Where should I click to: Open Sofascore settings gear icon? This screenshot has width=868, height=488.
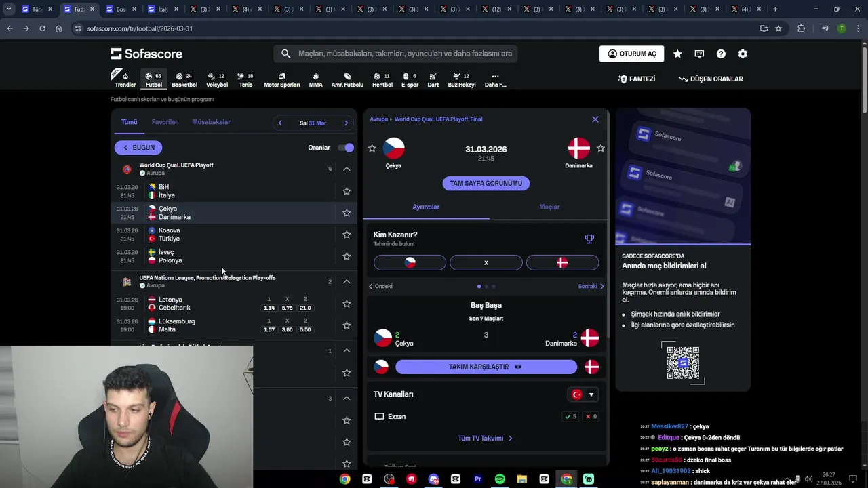point(743,54)
